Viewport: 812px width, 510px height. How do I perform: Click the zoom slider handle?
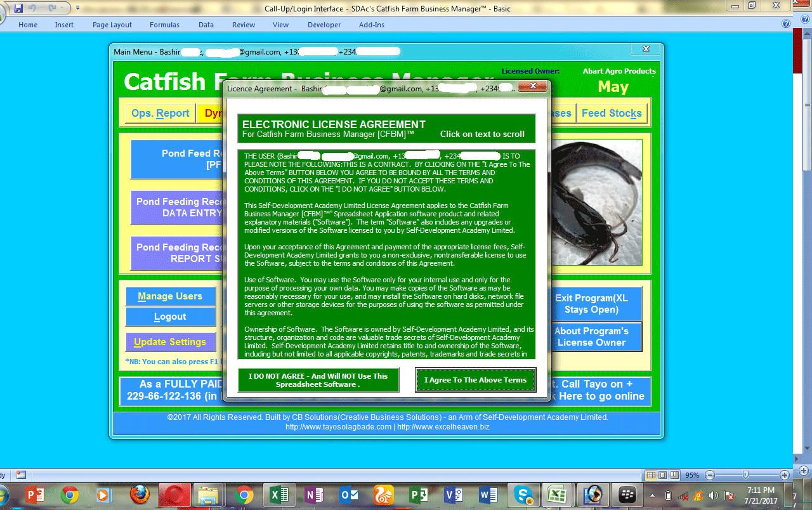[x=745, y=475]
